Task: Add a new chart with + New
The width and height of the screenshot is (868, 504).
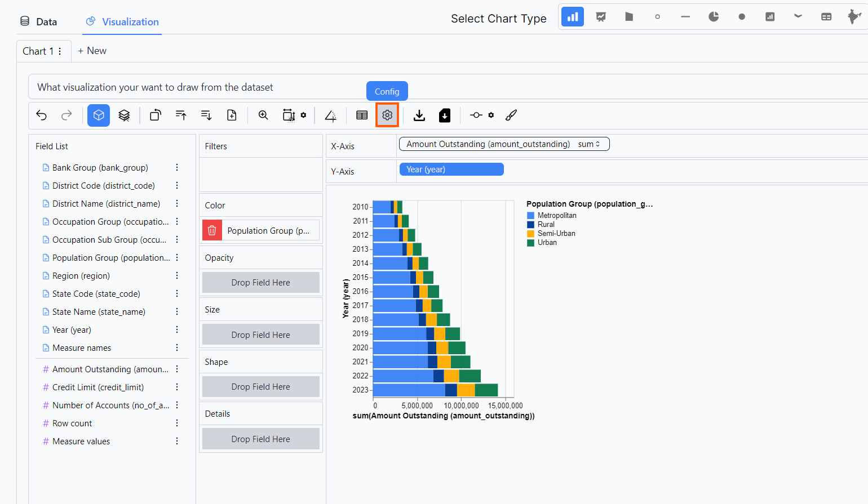Action: 92,51
